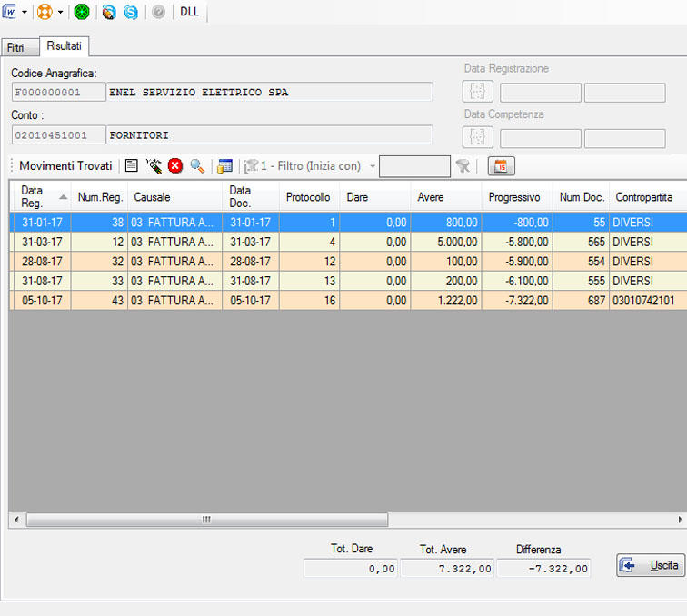Click the Codice Anagrafica code field F000000001
Image resolution: width=687 pixels, height=616 pixels.
(x=59, y=93)
